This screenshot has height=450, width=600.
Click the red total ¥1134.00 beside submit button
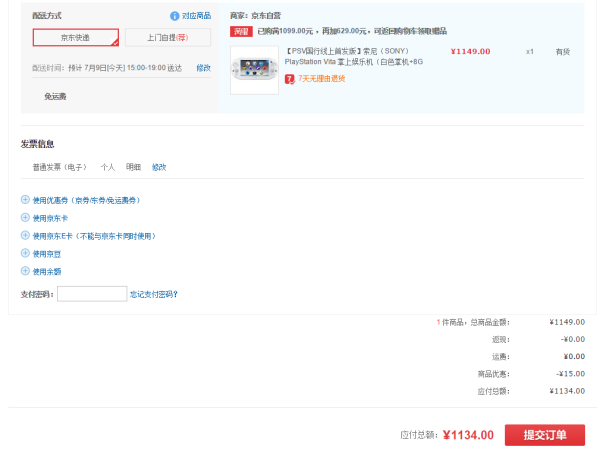(468, 435)
